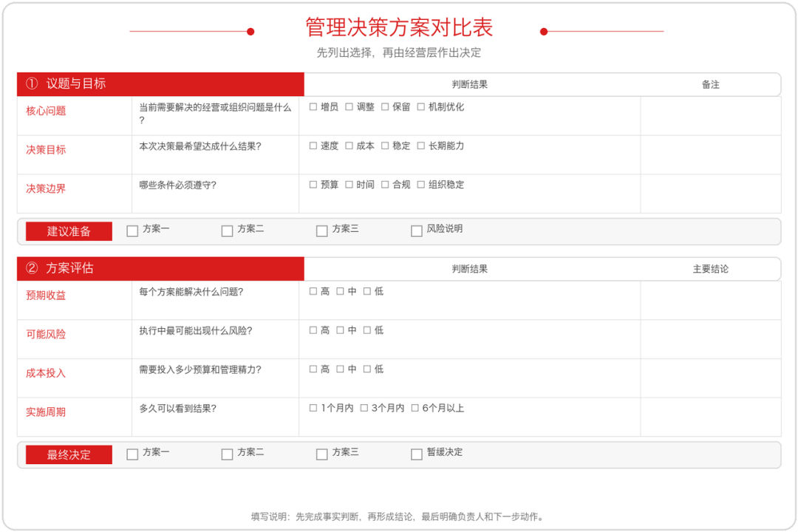Click the 成本投入 row label
Image resolution: width=798 pixels, height=532 pixels.
pyautogui.click(x=46, y=373)
